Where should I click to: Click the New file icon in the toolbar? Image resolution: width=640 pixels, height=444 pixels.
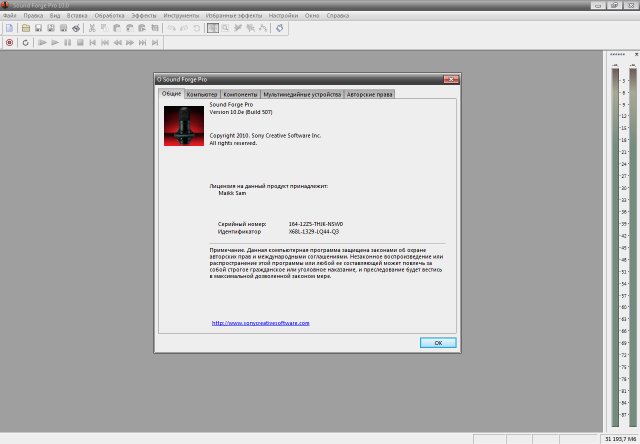point(9,28)
